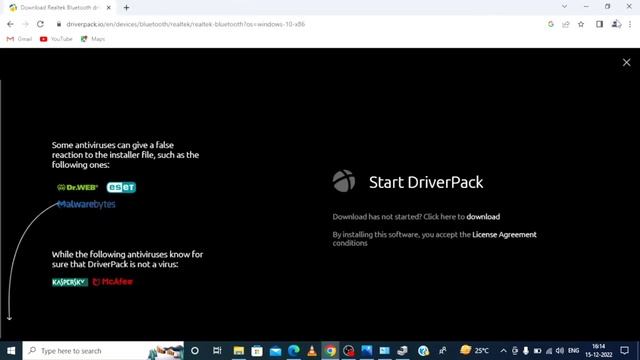Close the Download Realtek Bluetooth tab
The height and width of the screenshot is (360, 640).
pyautogui.click(x=109, y=7)
